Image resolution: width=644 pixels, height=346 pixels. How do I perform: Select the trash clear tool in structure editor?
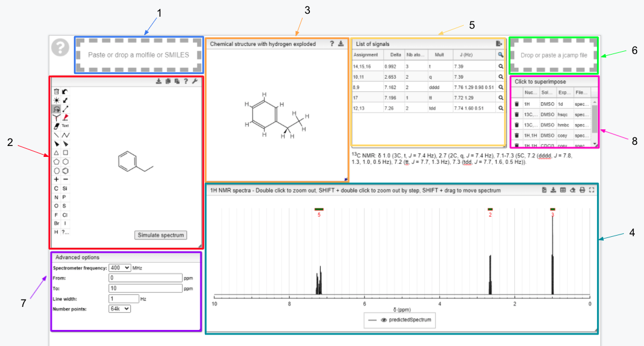(56, 91)
